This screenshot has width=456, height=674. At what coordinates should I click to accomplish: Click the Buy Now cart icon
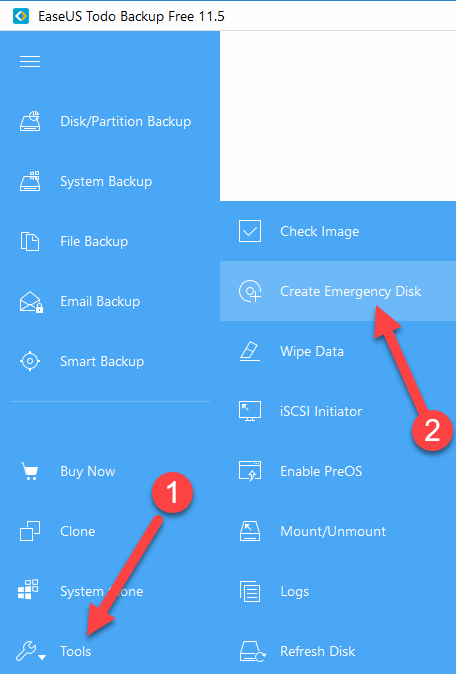coord(30,471)
